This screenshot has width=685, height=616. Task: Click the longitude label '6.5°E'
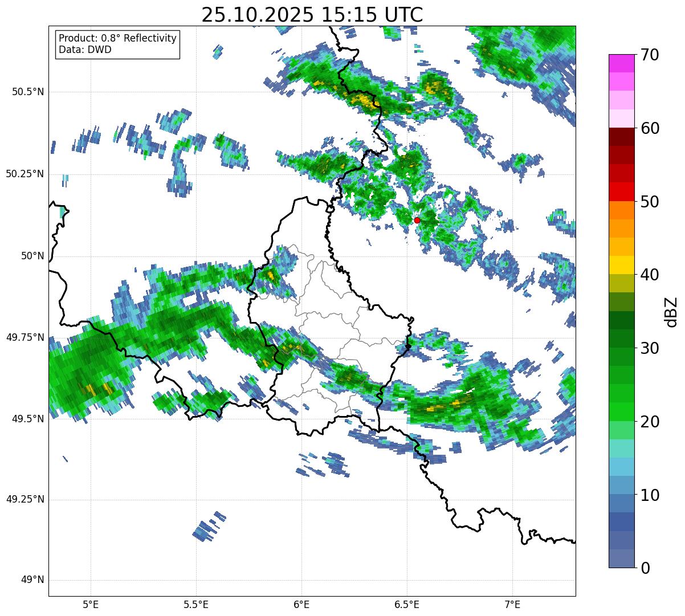(407, 605)
